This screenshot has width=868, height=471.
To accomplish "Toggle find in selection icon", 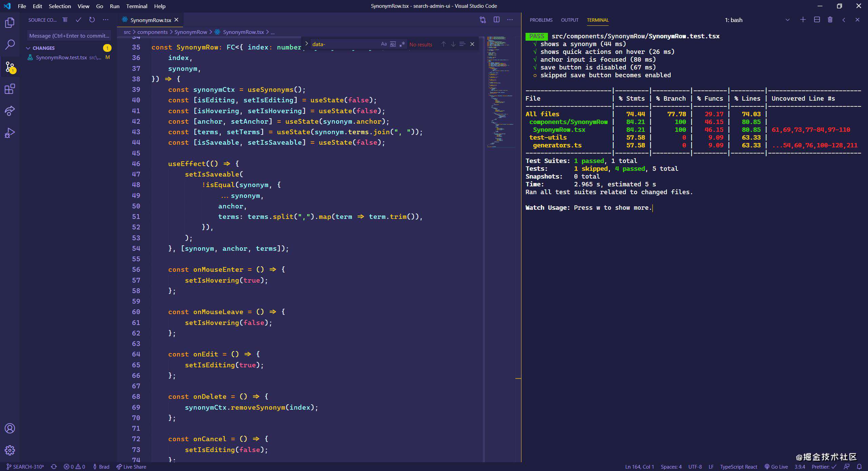I will [462, 44].
